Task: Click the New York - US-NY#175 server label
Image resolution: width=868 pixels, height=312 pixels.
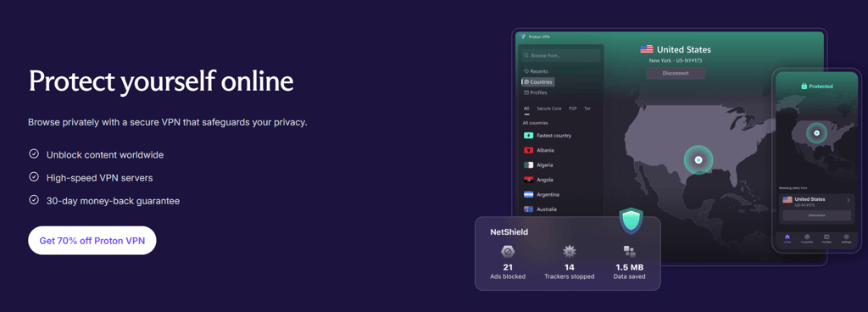Action: point(676,61)
